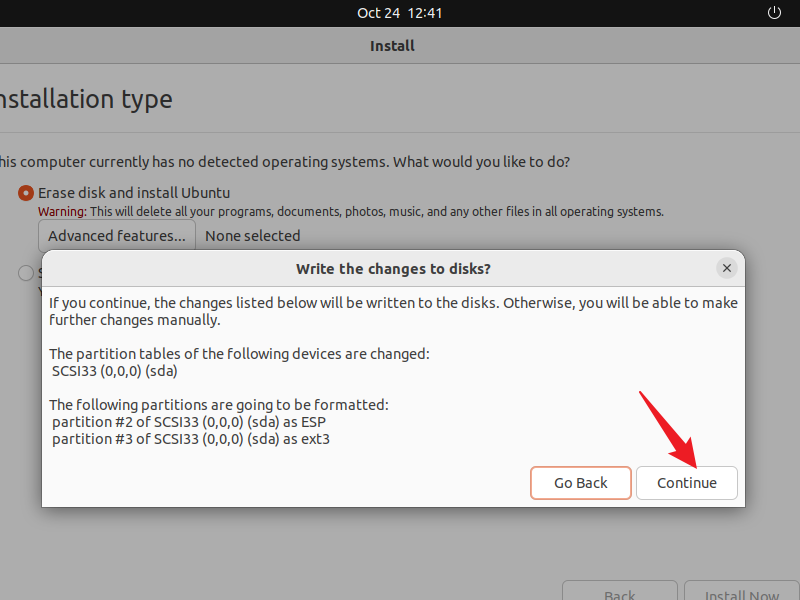The image size is (800, 600).
Task: Select 'Erase disk and install Ubuntu' radio button
Action: click(25, 193)
